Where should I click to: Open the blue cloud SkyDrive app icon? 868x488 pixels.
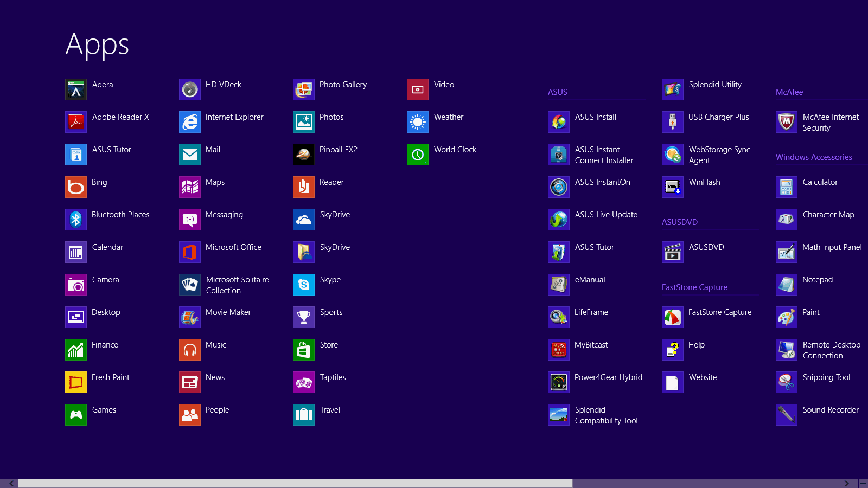pos(304,220)
